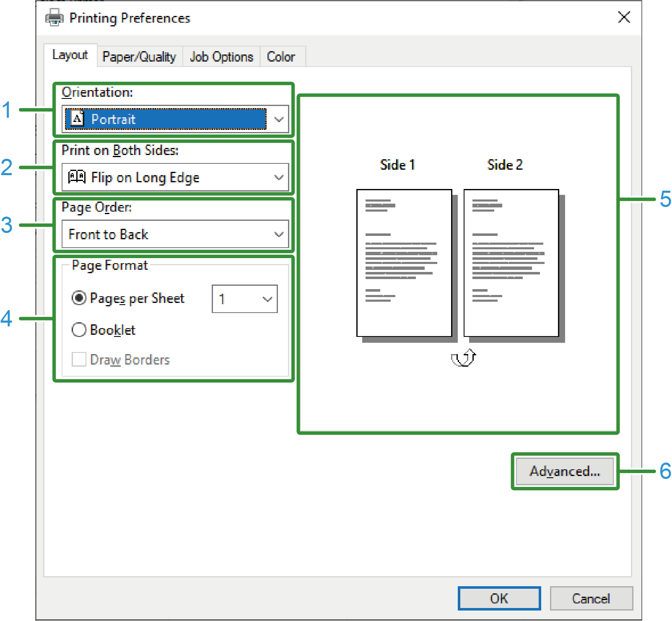Click the Side 2 page preview
The height and width of the screenshot is (621, 672).
[511, 263]
